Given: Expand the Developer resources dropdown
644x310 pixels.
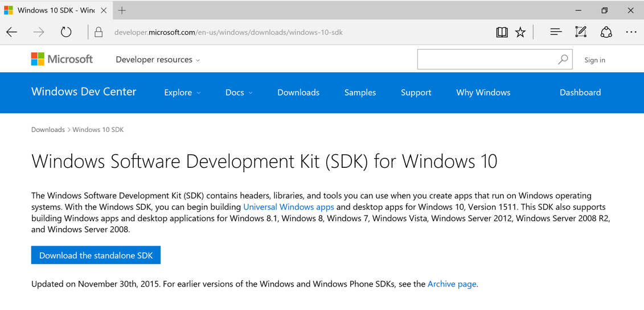Looking at the screenshot, I should (158, 60).
